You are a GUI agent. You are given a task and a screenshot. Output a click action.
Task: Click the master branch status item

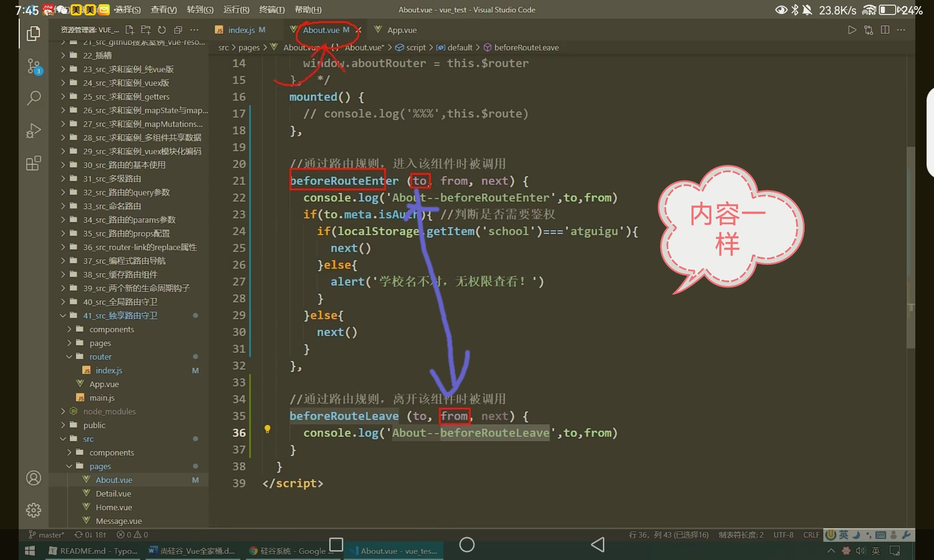pos(47,535)
